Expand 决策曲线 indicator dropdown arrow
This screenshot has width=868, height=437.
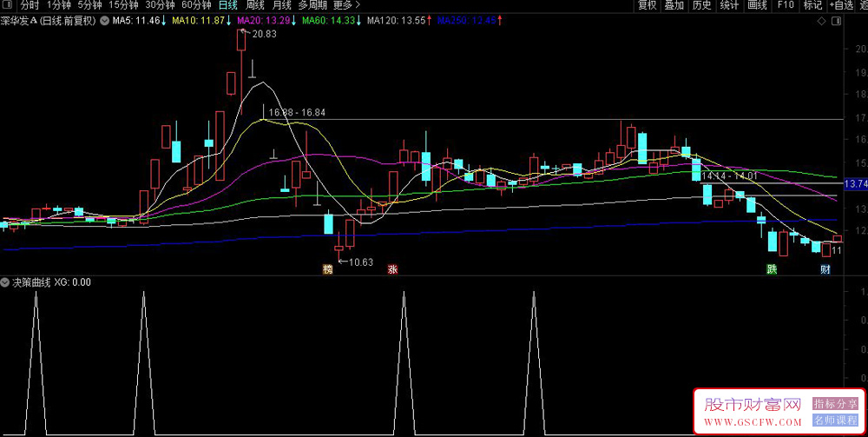(x=5, y=282)
